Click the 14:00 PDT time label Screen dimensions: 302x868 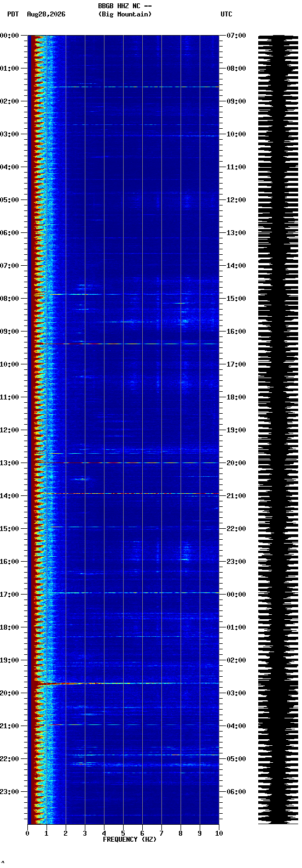pos(9,496)
